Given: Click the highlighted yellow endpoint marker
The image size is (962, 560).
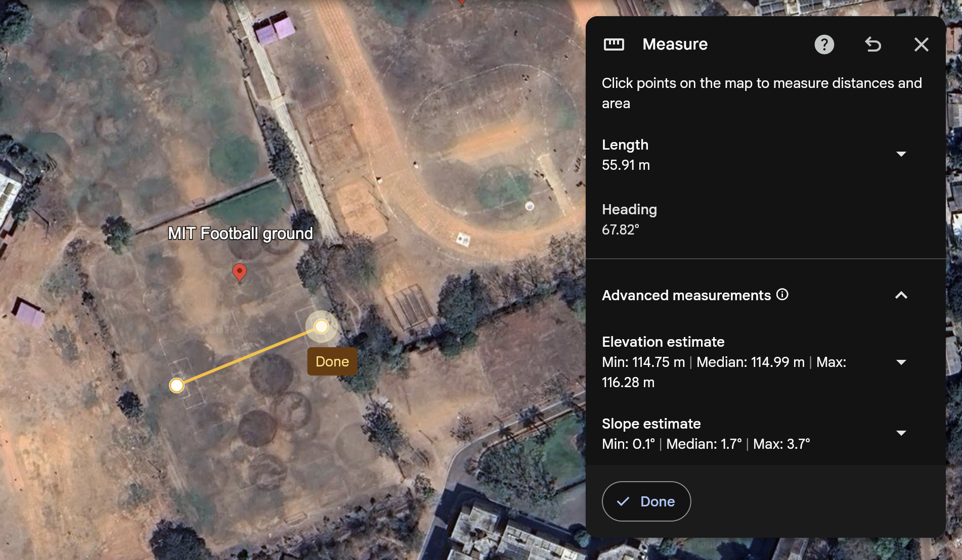Looking at the screenshot, I should [x=321, y=326].
